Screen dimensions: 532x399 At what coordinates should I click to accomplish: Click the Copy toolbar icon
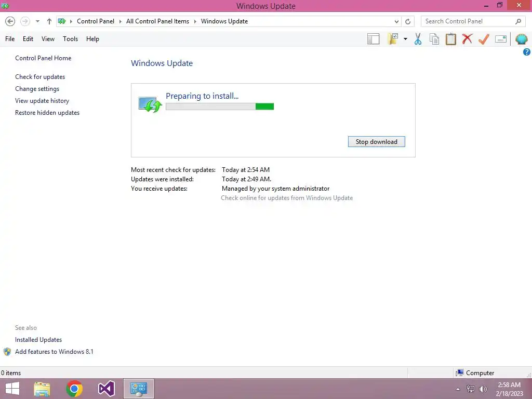[434, 39]
